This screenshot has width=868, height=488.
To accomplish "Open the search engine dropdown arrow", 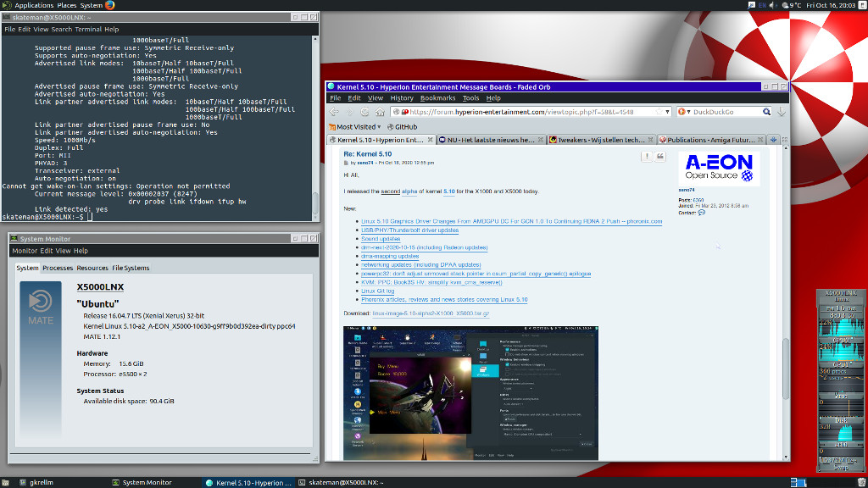I will coord(688,112).
